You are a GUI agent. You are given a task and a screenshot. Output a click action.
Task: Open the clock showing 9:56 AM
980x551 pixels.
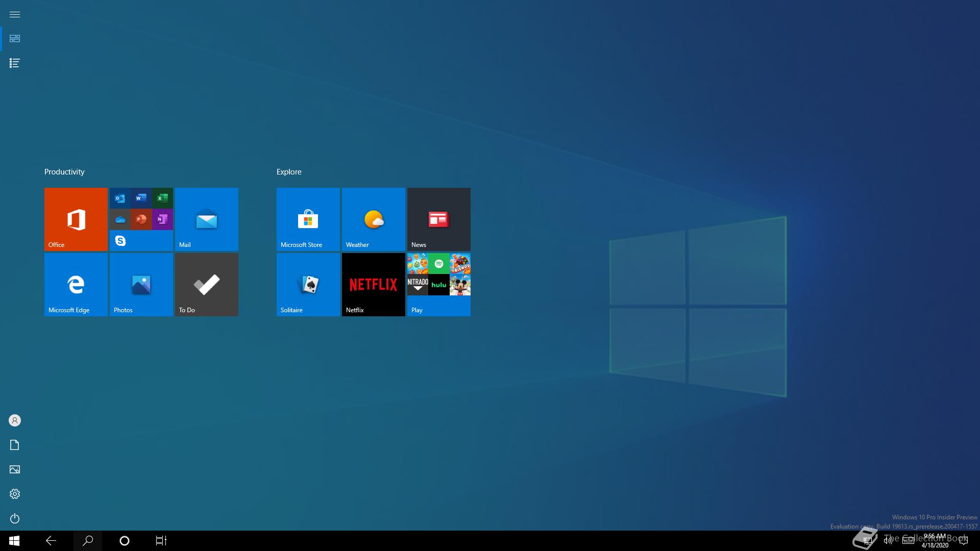click(x=935, y=541)
